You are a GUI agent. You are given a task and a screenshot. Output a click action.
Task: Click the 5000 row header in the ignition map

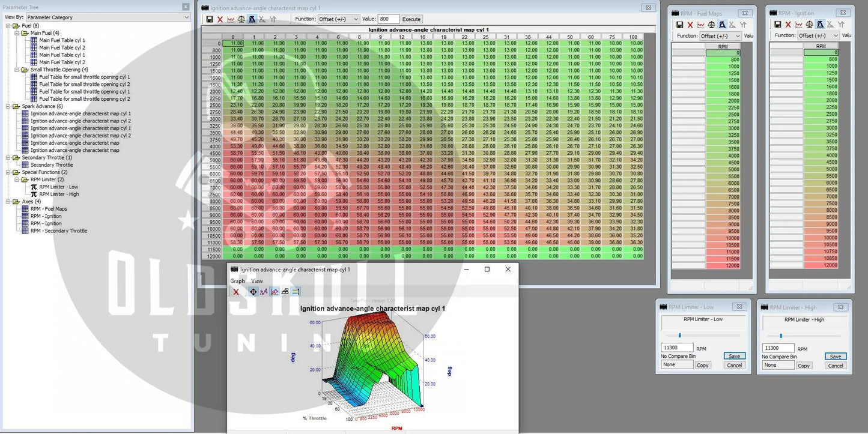(212, 160)
